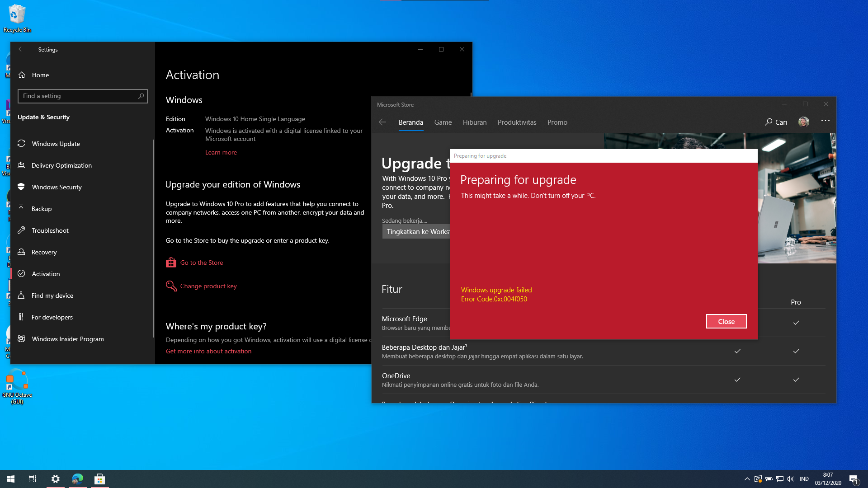This screenshot has width=868, height=488.
Task: Switch to Promo tab in Store
Action: click(557, 122)
